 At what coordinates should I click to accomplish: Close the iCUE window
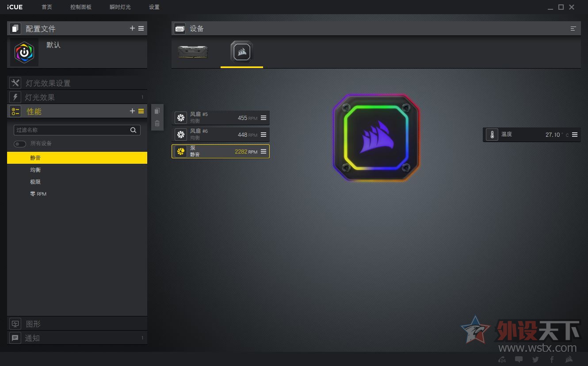[572, 7]
